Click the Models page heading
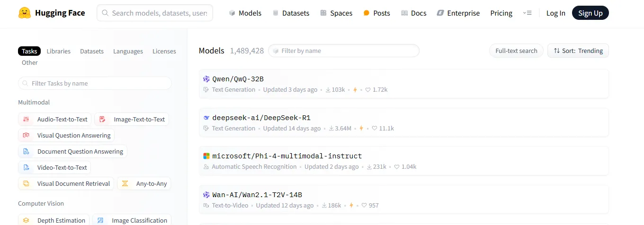644x225 pixels. (x=212, y=51)
